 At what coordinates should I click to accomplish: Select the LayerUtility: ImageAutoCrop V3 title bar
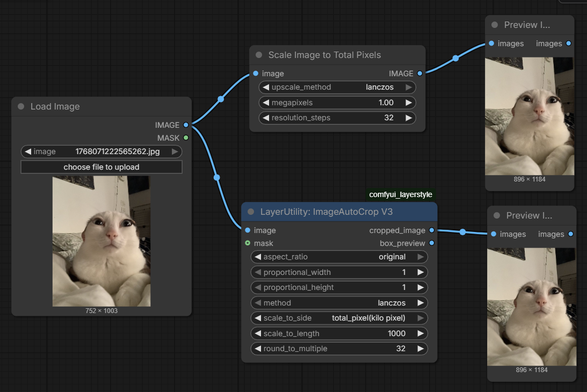click(339, 212)
